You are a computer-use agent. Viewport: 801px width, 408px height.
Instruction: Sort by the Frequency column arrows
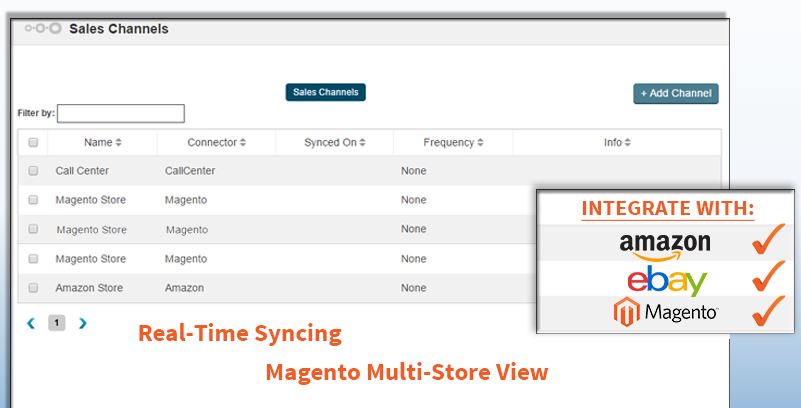point(480,142)
